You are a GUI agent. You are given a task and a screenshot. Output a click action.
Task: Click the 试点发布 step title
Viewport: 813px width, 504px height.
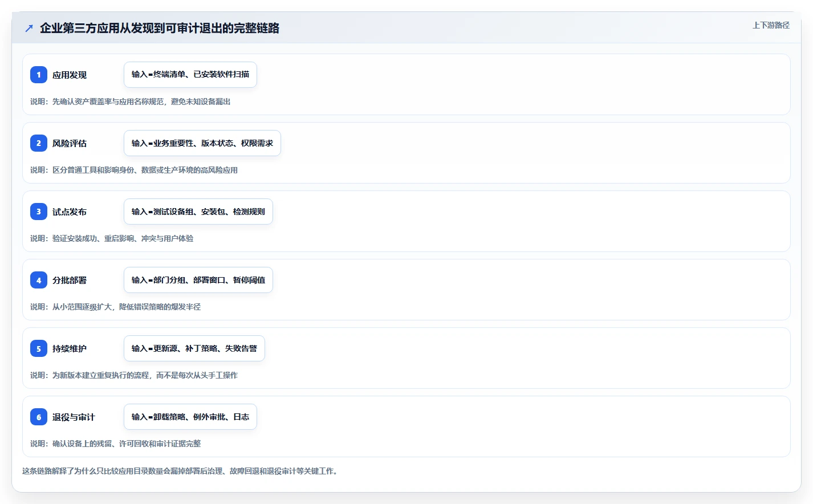pyautogui.click(x=70, y=212)
